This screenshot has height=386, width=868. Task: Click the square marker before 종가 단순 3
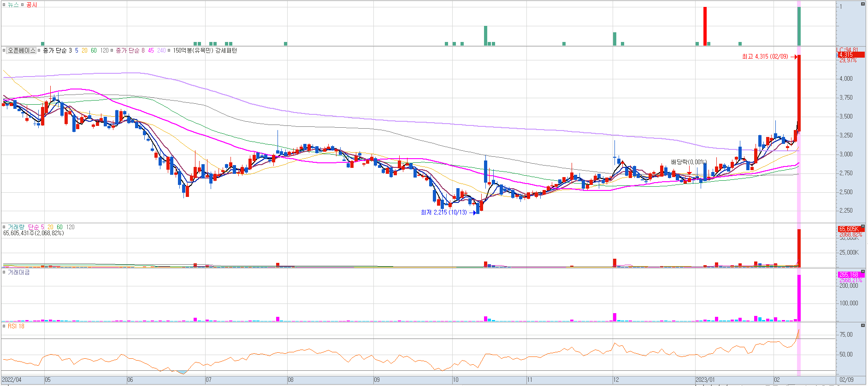(x=39, y=50)
